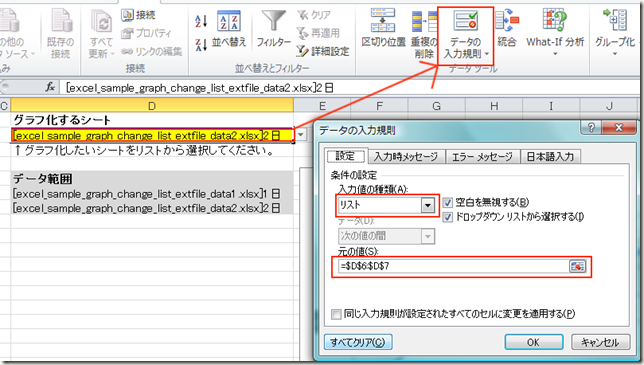Switch to 設定 tab in dialog
Image resolution: width=644 pixels, height=365 pixels.
[x=345, y=156]
